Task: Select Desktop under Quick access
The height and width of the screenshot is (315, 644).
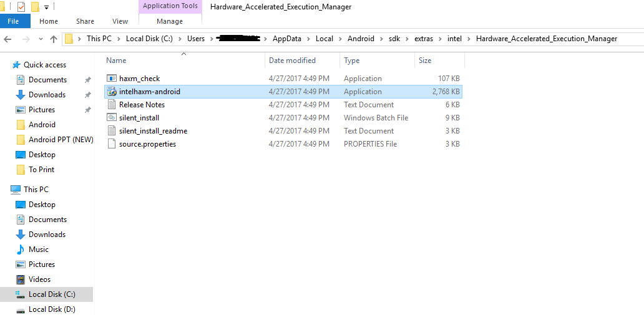Action: coord(42,155)
